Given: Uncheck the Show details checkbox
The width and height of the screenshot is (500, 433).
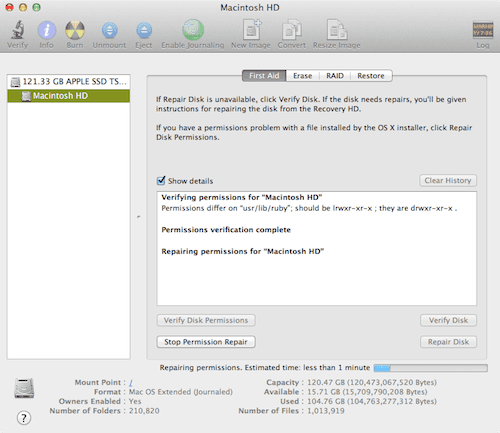Looking at the screenshot, I should pos(161,181).
